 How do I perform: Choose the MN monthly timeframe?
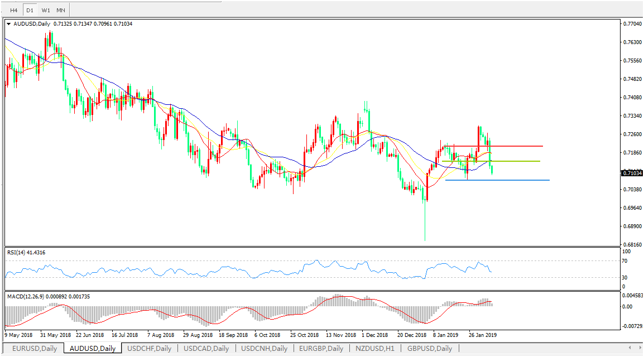(61, 10)
